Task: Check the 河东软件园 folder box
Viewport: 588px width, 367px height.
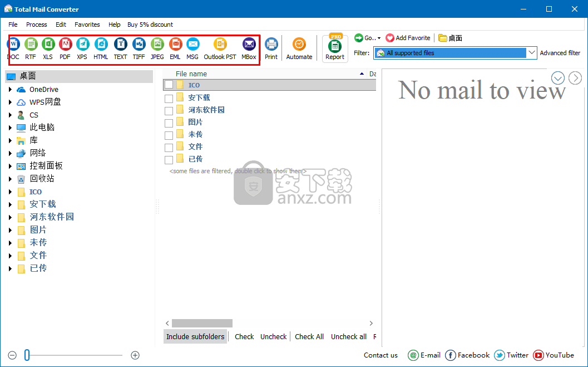Action: coord(169,111)
